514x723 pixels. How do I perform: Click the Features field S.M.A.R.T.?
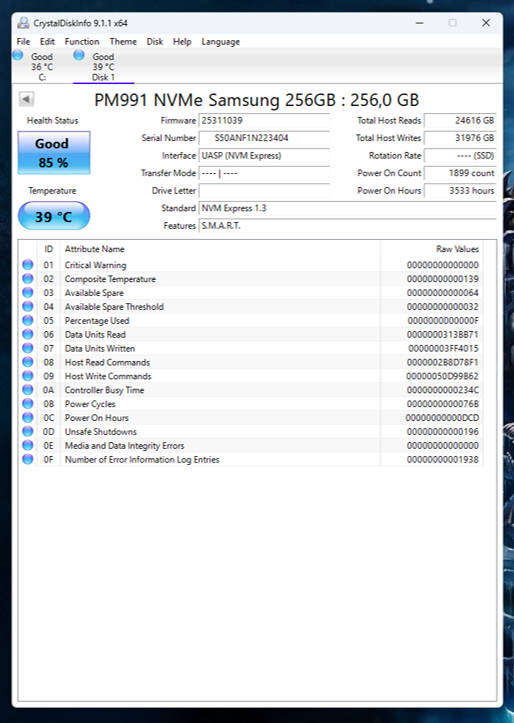(348, 225)
